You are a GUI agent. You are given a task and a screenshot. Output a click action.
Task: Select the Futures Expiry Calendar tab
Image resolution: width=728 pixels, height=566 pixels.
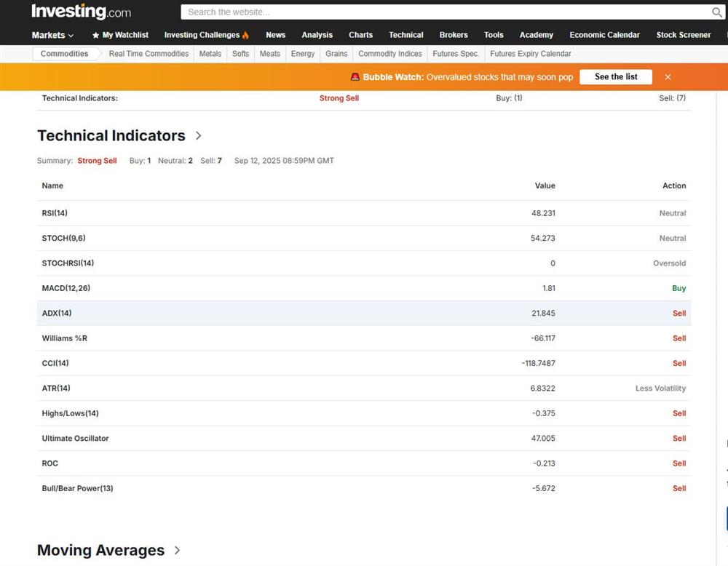click(531, 54)
